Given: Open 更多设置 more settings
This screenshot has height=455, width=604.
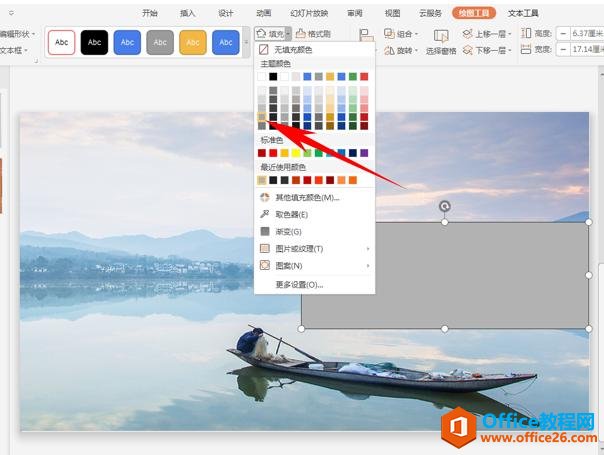Looking at the screenshot, I should 299,285.
